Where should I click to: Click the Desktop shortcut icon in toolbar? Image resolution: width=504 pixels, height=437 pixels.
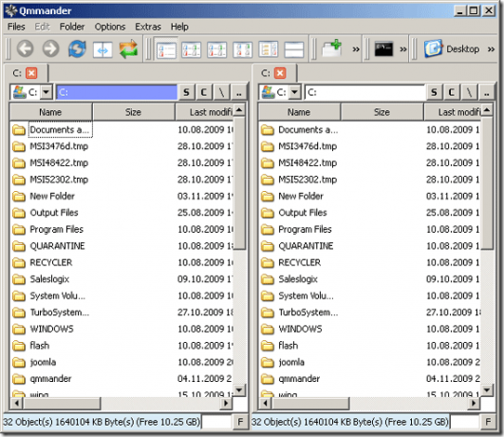click(434, 48)
